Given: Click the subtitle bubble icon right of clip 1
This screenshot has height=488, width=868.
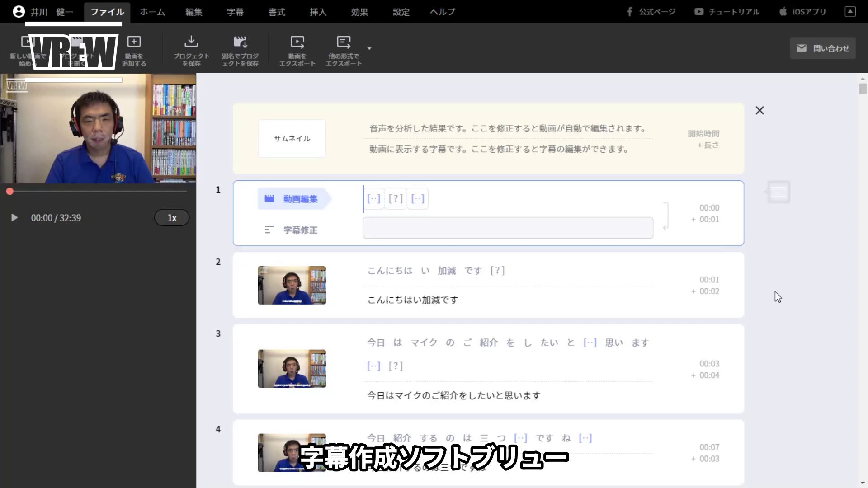Looking at the screenshot, I should coord(778,192).
